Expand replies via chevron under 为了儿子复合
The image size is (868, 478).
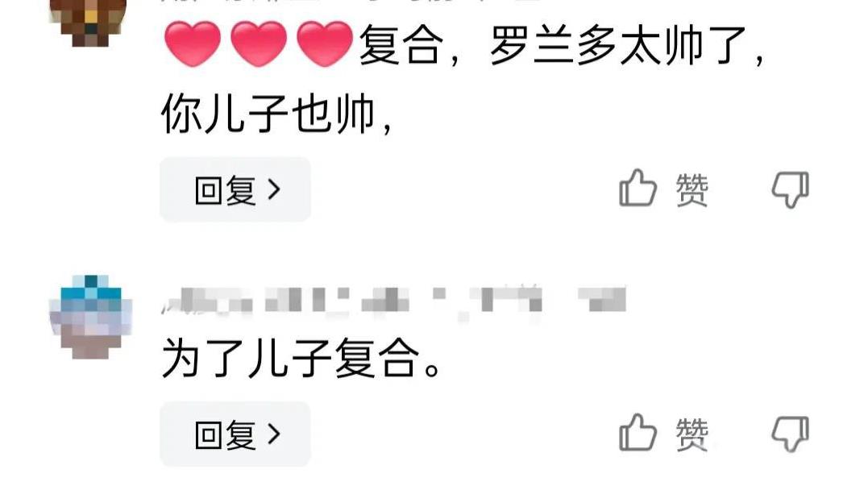[x=274, y=434]
